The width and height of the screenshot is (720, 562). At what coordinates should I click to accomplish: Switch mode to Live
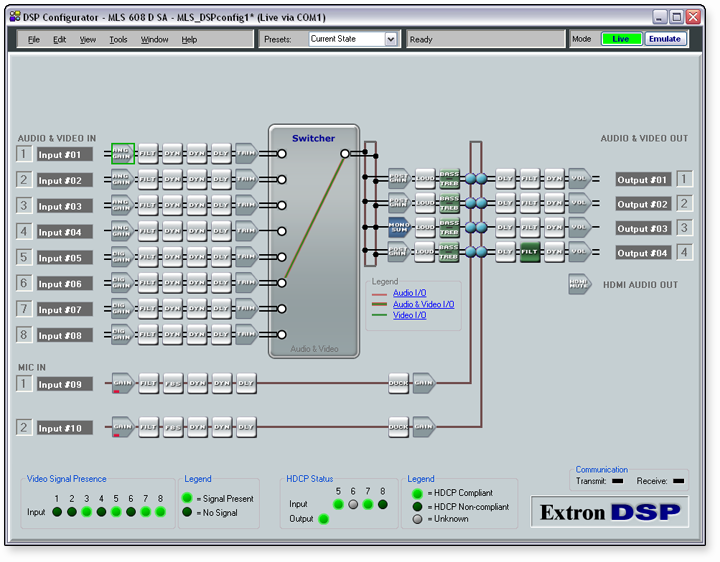coord(620,39)
